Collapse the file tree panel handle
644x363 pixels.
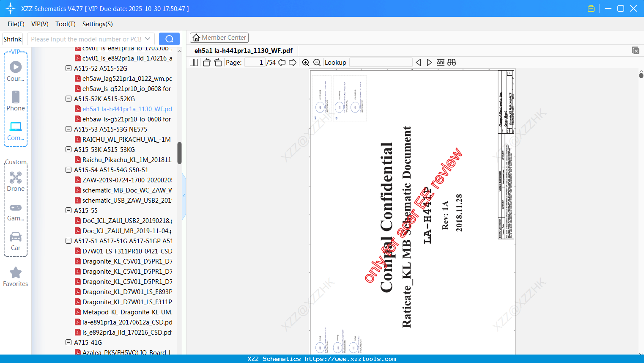point(184,196)
